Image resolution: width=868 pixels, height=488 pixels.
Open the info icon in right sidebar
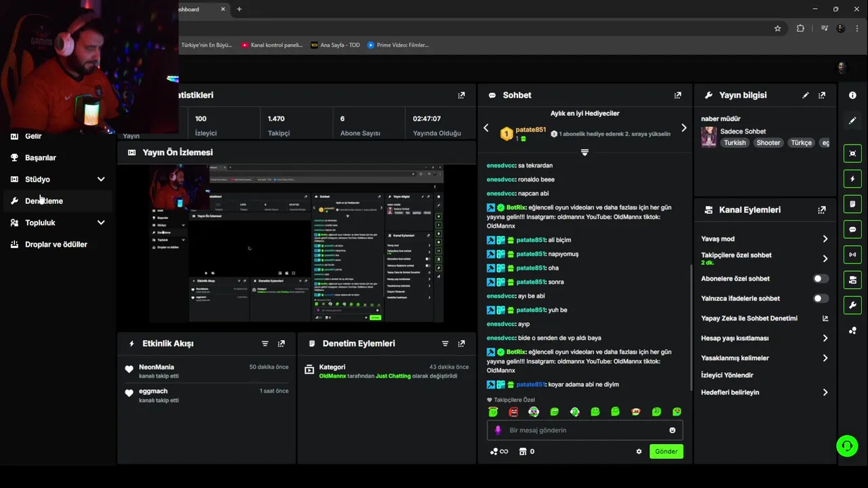[x=852, y=96]
